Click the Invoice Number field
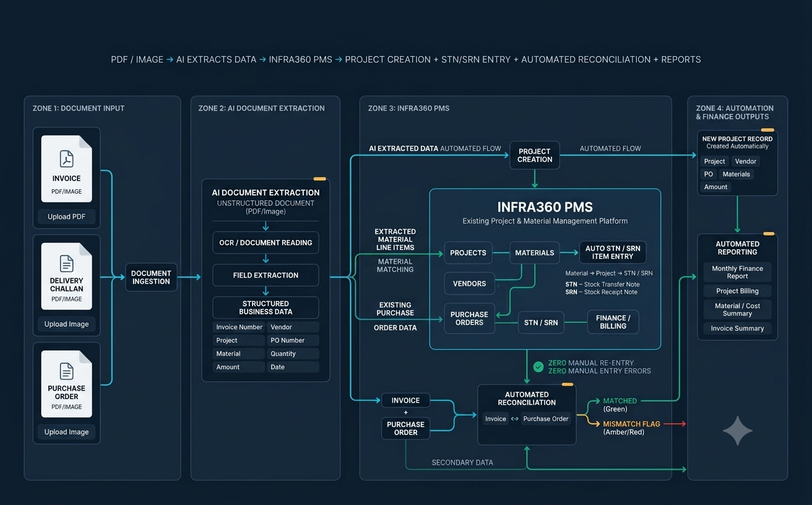Image resolution: width=812 pixels, height=505 pixels. (239, 327)
